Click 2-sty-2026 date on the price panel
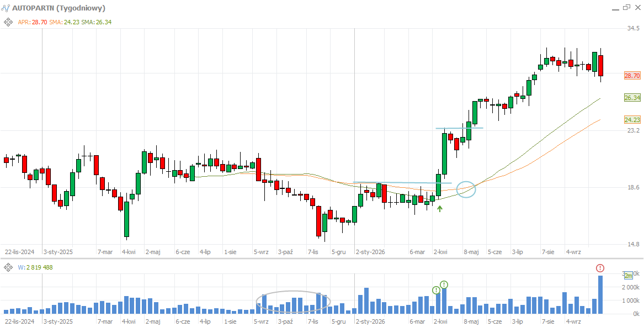 [370, 252]
